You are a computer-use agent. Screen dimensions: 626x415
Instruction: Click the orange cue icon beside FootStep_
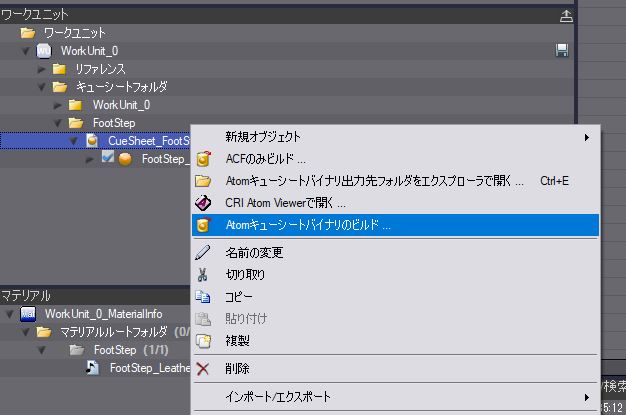point(125,159)
